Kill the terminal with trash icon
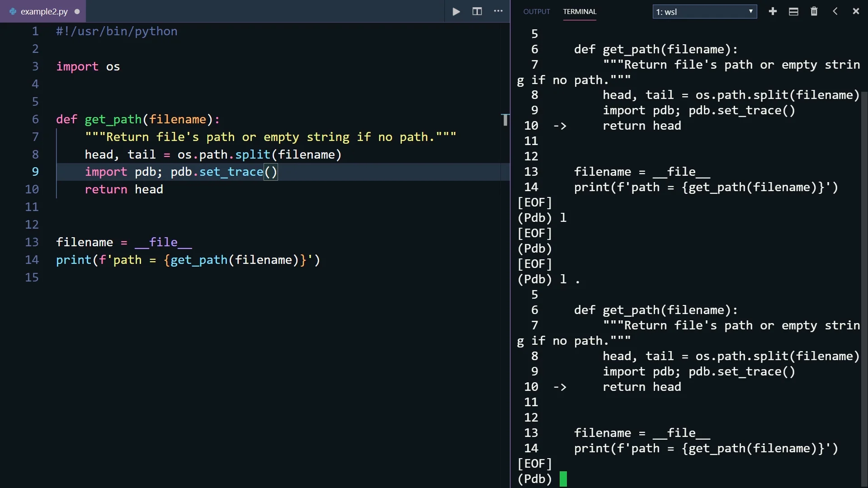This screenshot has width=868, height=488. coord(814,12)
